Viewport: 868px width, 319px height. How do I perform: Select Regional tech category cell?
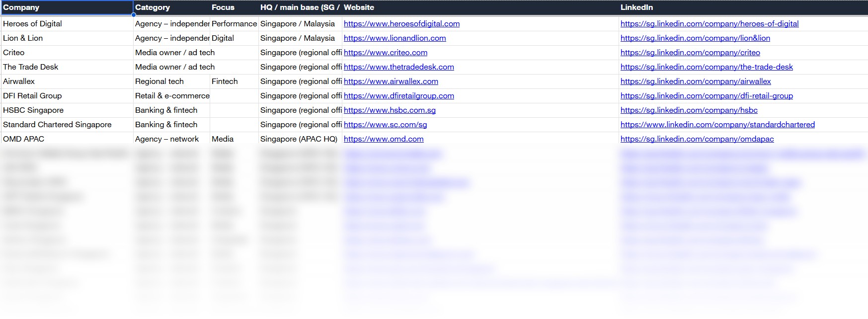(171, 81)
